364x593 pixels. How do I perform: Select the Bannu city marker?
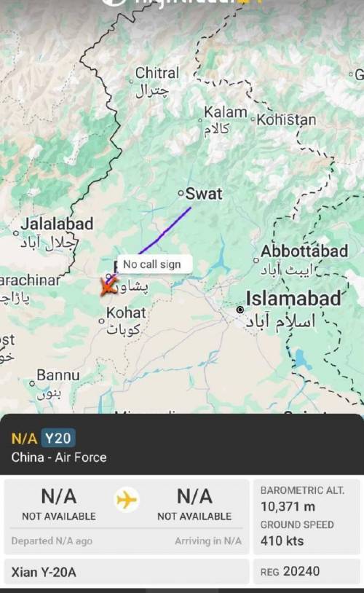coord(32,383)
